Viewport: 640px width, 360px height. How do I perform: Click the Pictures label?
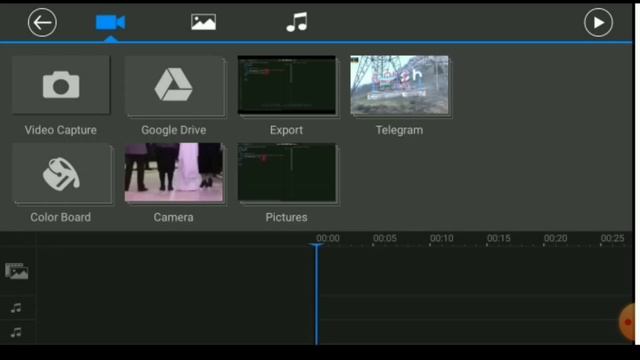[287, 217]
